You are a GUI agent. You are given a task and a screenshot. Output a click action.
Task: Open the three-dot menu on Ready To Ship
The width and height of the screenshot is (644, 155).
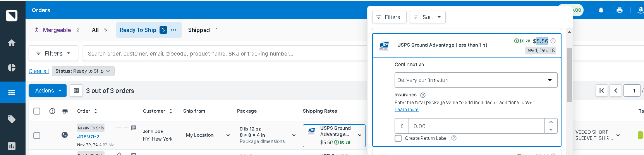pyautogui.click(x=173, y=30)
